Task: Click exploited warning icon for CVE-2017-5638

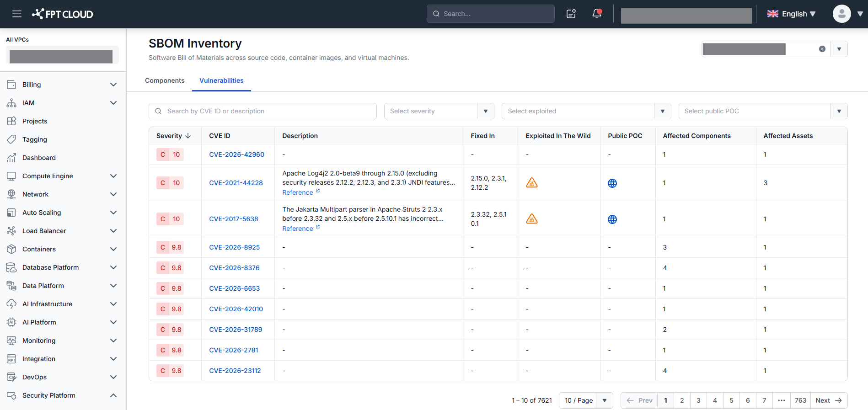Action: click(532, 219)
